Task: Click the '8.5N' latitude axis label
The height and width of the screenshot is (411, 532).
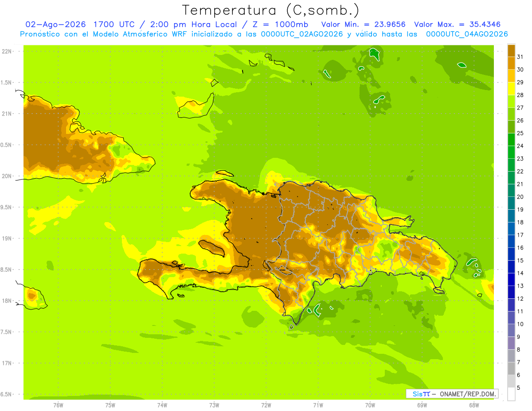Action: pyautogui.click(x=7, y=270)
